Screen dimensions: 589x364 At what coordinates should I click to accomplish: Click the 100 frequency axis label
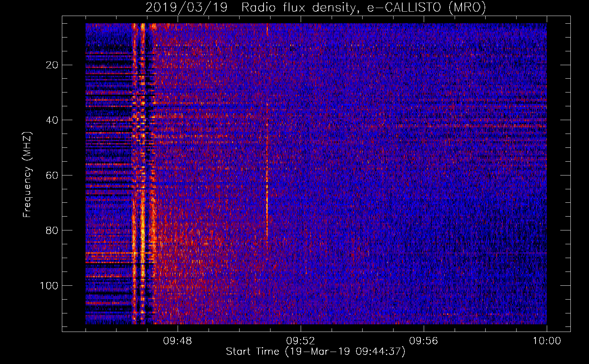tap(49, 286)
